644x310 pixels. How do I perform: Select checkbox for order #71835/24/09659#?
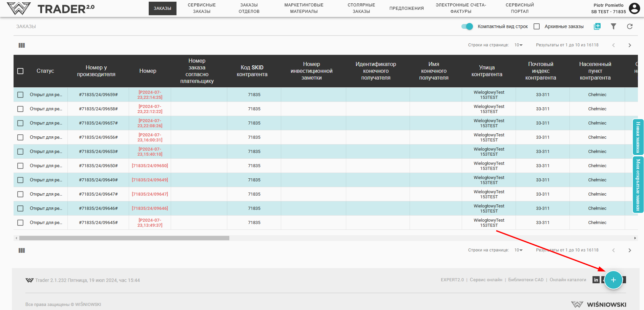[20, 95]
